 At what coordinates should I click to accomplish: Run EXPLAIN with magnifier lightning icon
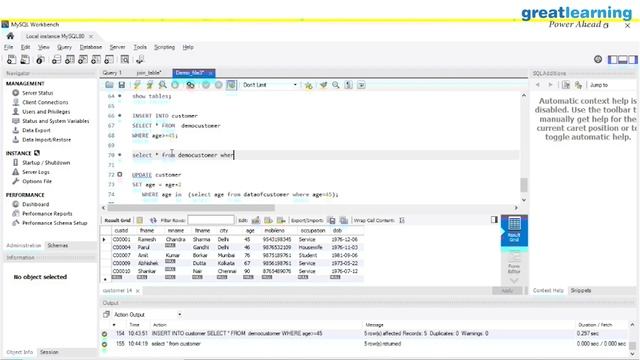click(x=162, y=85)
